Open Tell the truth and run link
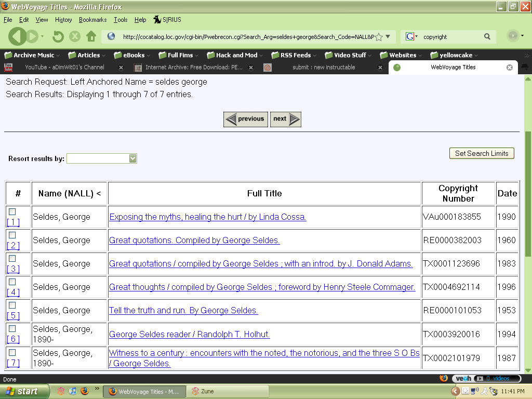Screen dimensions: 532x399 pos(183,311)
